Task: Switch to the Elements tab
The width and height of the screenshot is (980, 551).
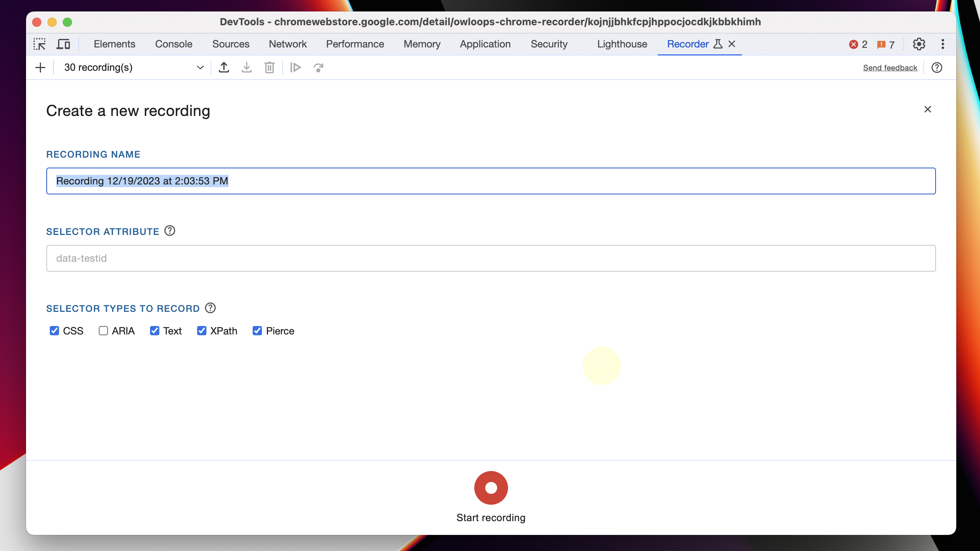Action: [x=114, y=44]
